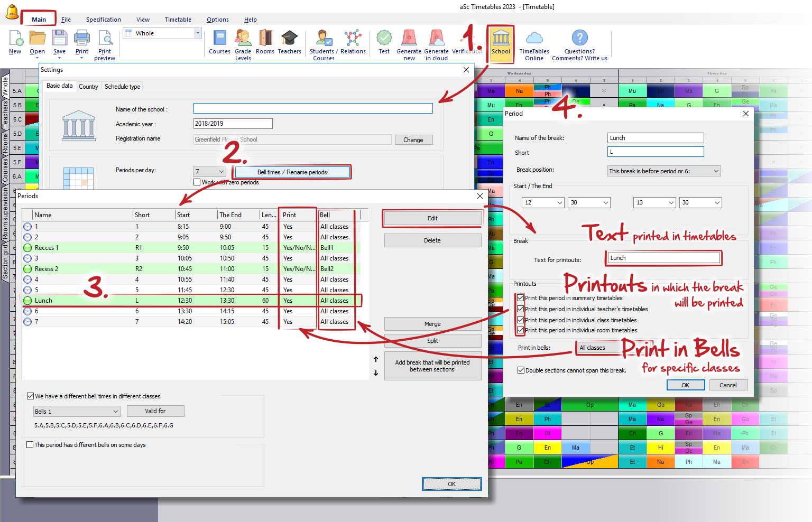Toggle different bells on some days checkbox
Screen dimensions: 812x522
coord(30,445)
